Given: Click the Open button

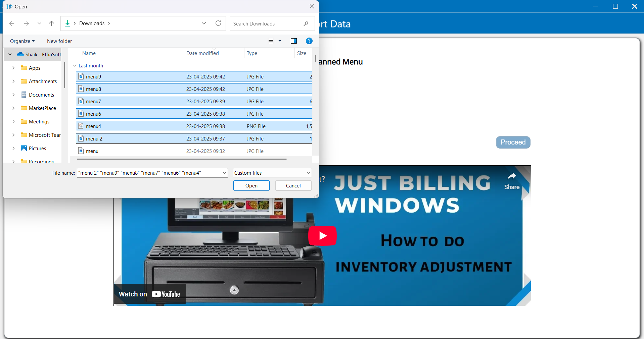Looking at the screenshot, I should coord(251,186).
